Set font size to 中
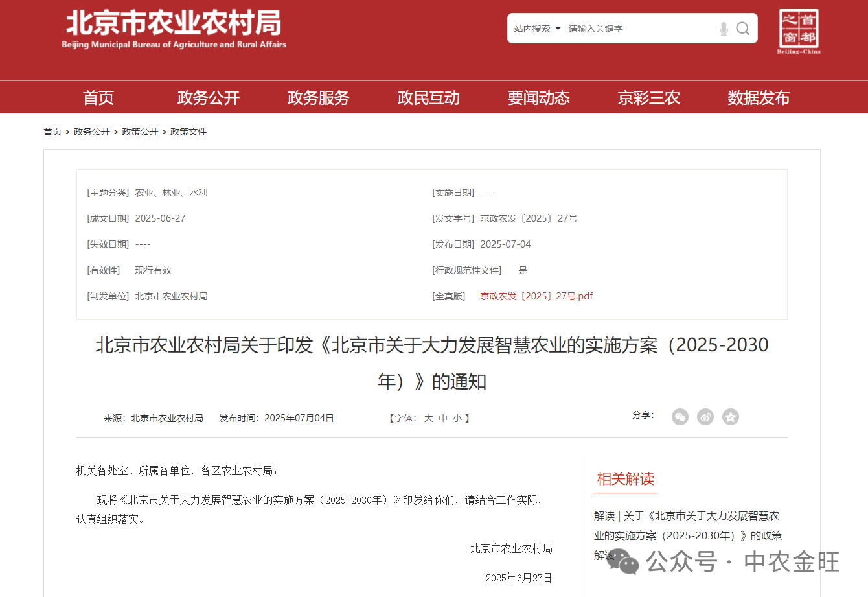 (x=443, y=419)
